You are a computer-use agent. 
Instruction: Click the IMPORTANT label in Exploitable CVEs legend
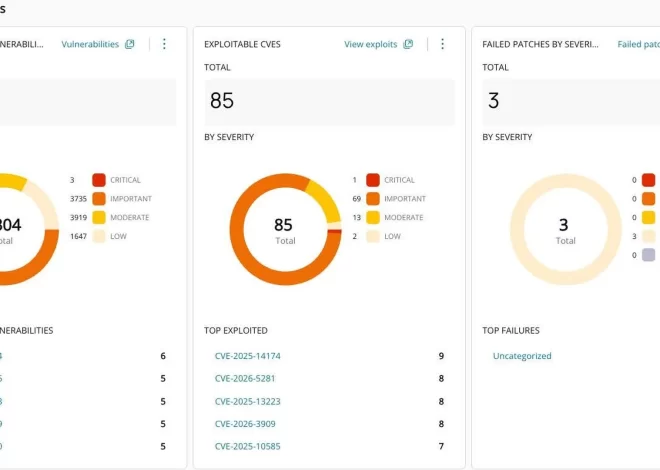click(405, 199)
